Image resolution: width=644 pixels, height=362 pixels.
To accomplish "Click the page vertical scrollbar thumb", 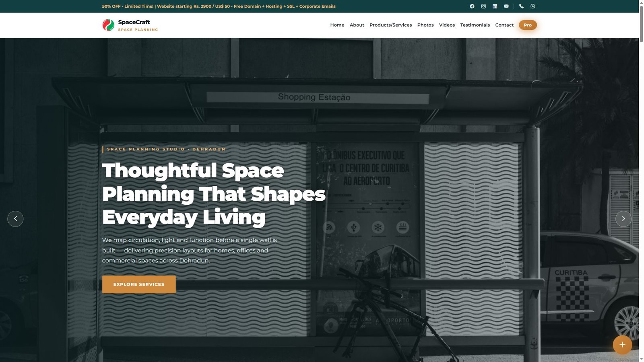I will pyautogui.click(x=642, y=24).
